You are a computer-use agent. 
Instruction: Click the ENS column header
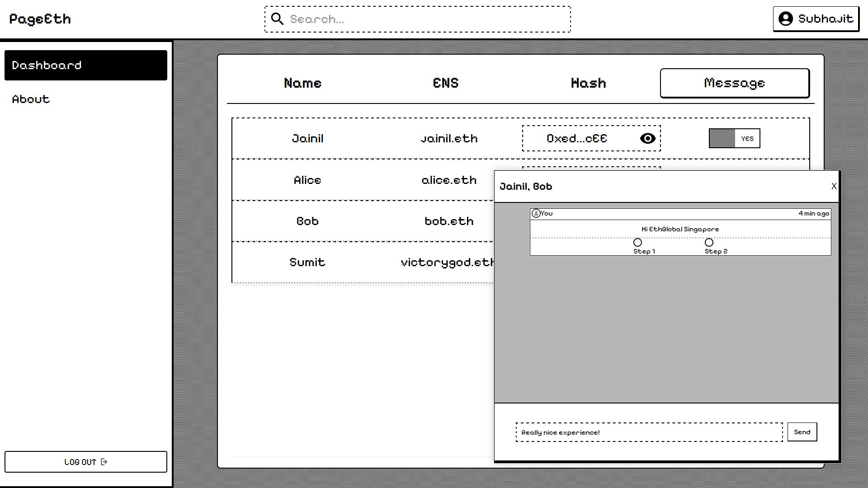click(445, 83)
